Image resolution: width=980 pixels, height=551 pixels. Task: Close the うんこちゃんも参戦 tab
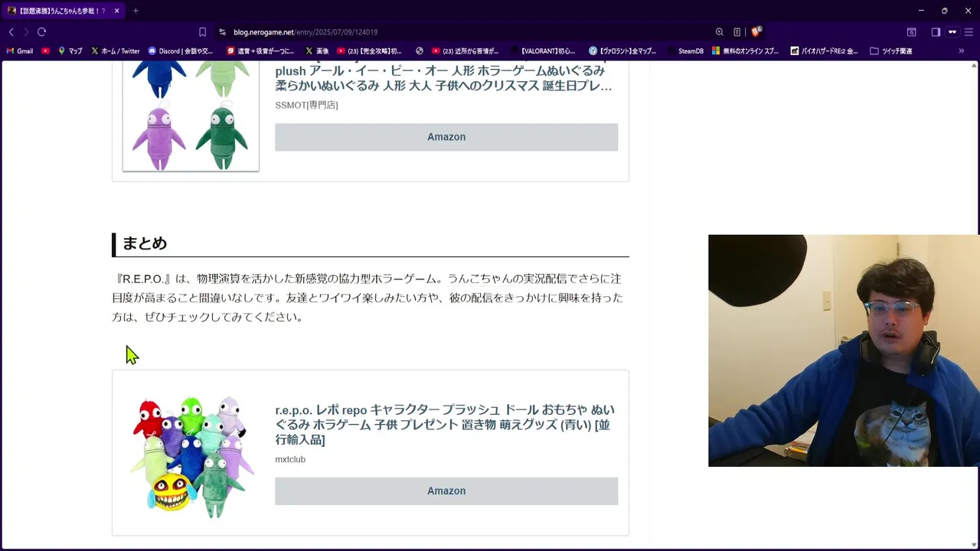pos(116,11)
